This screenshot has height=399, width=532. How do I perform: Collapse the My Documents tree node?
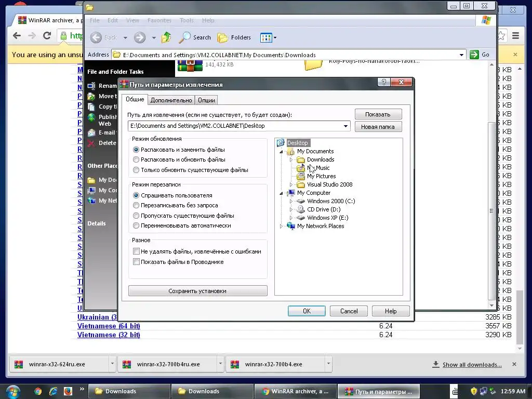pyautogui.click(x=281, y=151)
